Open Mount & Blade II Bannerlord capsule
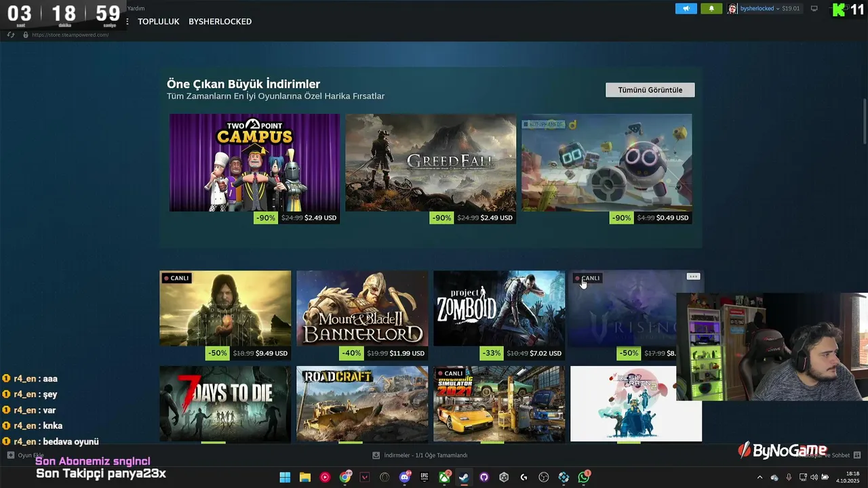Viewport: 868px width, 488px height. (x=362, y=315)
